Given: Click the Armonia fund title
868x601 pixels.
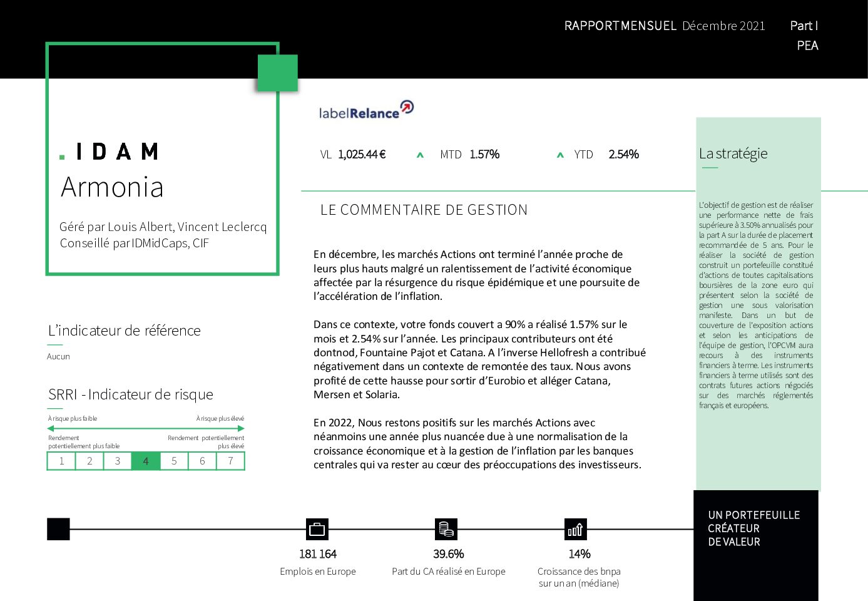Looking at the screenshot, I should click(112, 187).
